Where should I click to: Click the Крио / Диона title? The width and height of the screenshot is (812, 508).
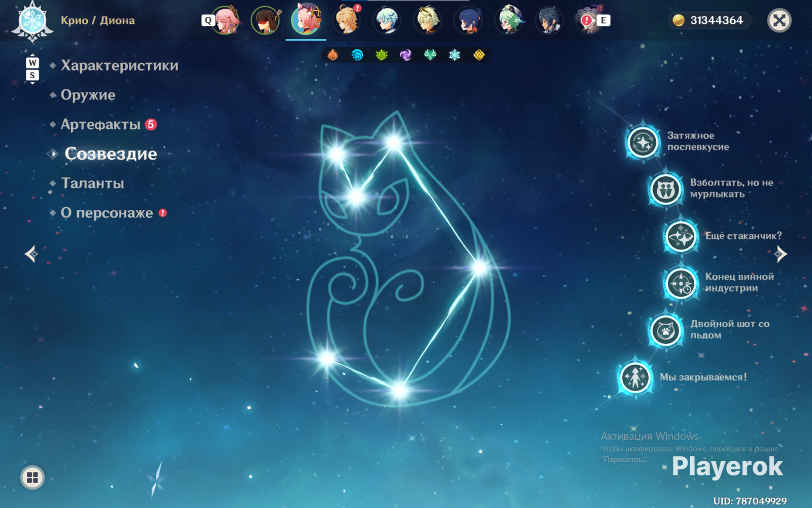click(98, 20)
